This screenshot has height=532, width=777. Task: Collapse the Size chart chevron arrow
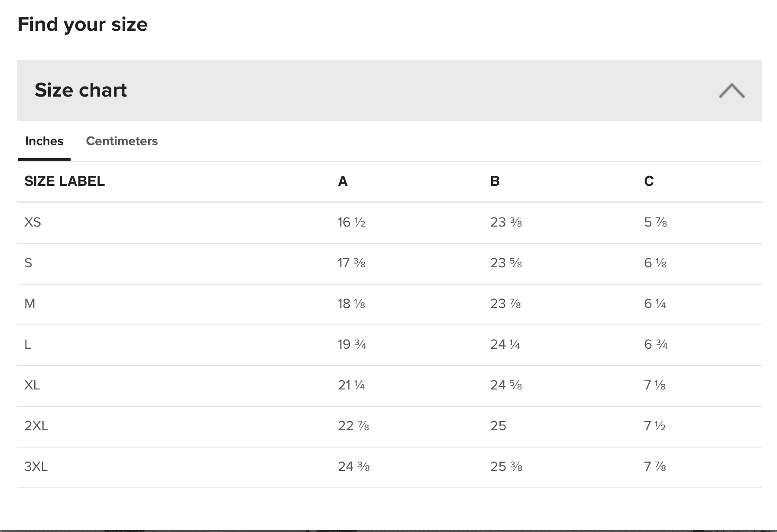[x=732, y=91]
